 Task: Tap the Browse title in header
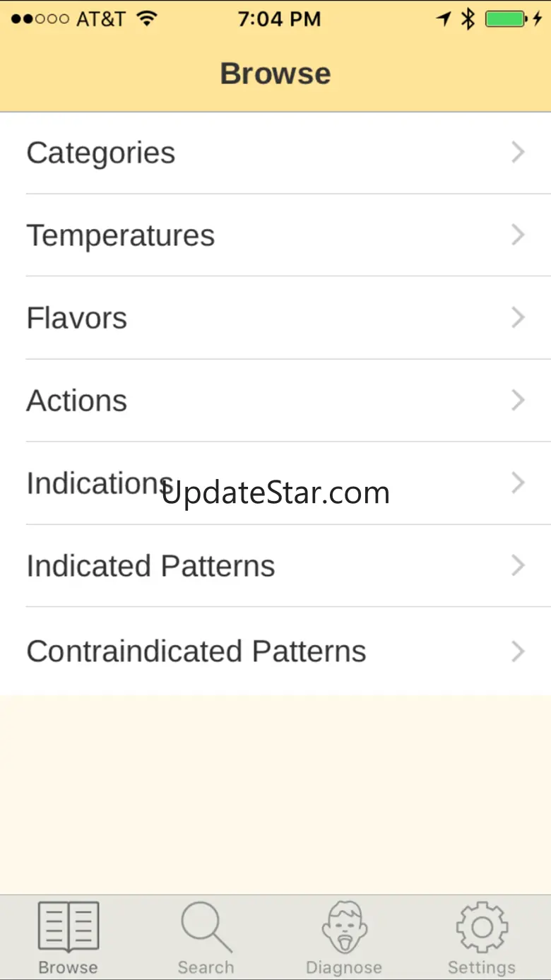click(275, 73)
